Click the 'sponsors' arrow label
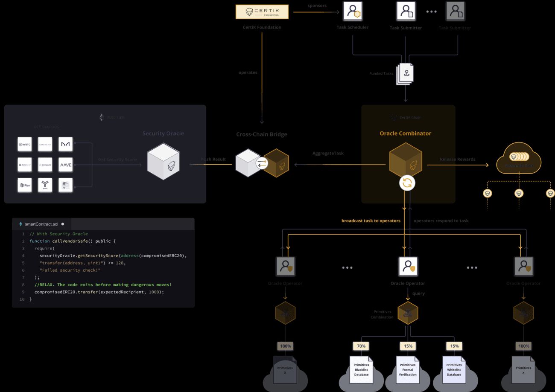This screenshot has height=392, width=555. click(x=317, y=6)
